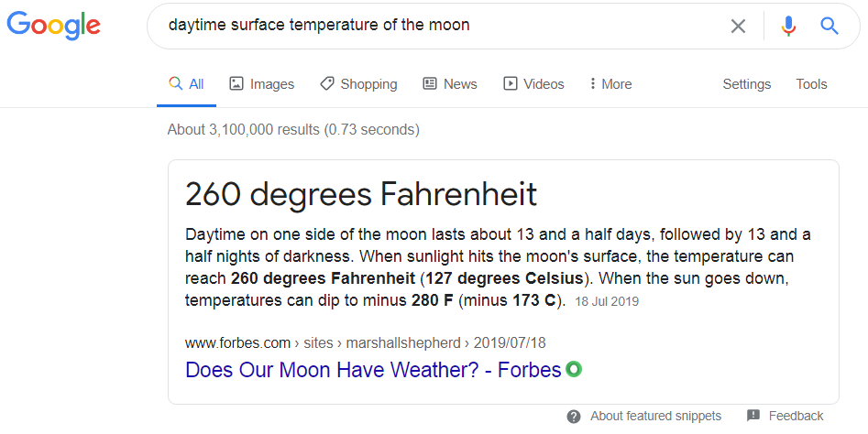Switch to the News tab
868x434 pixels.
click(459, 84)
